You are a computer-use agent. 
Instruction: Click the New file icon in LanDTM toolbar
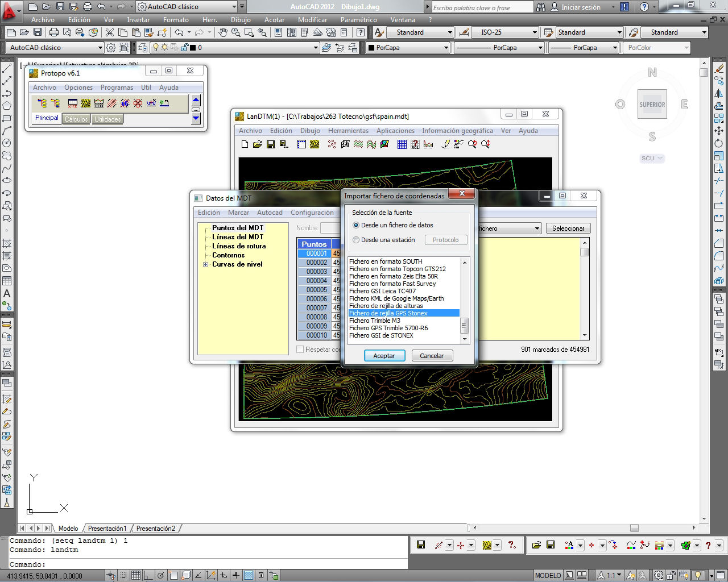coord(245,144)
